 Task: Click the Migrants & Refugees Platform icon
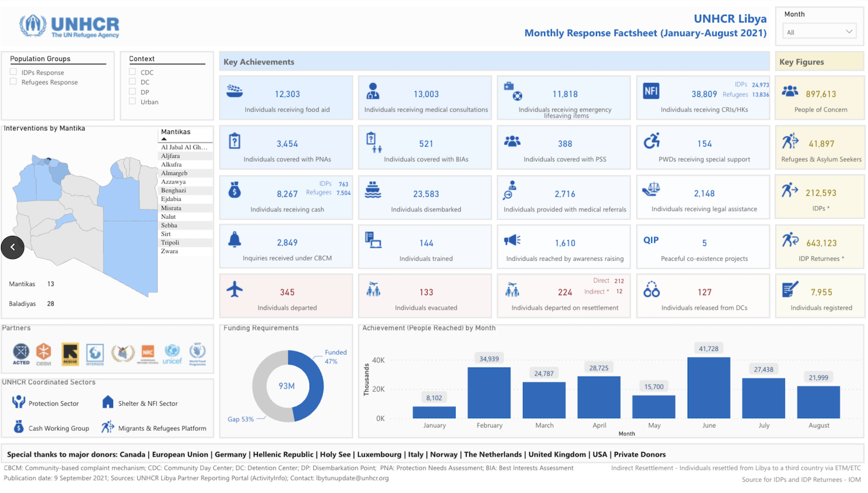(108, 427)
